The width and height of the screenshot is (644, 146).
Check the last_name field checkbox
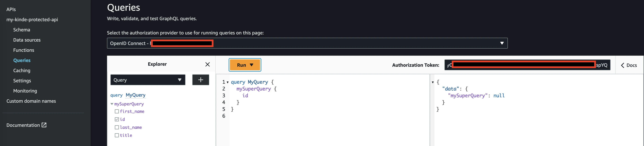(x=117, y=127)
